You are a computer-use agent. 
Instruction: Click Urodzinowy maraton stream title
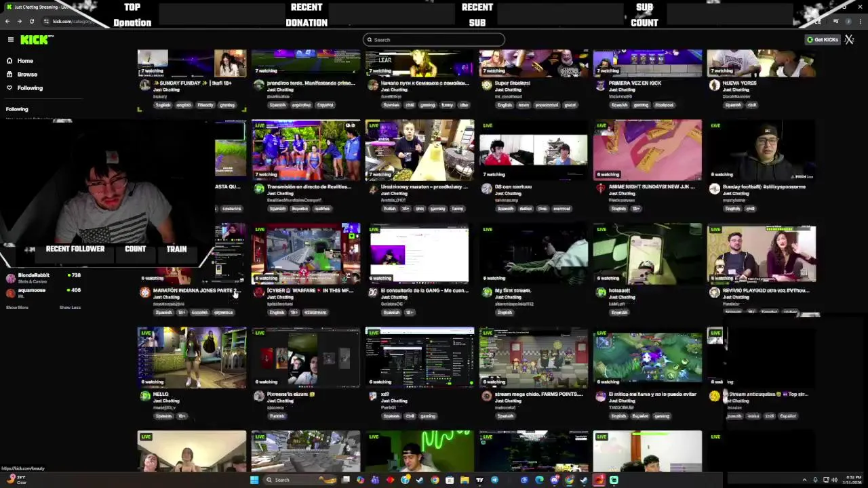point(425,187)
